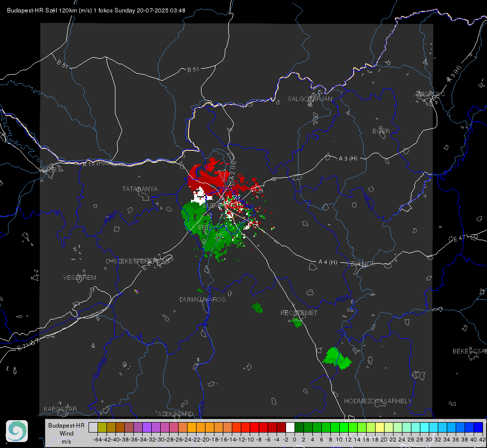Viewport: 487px width, 448px height.
Task: Click the '-64' value on the legend scale
Action: (x=97, y=440)
